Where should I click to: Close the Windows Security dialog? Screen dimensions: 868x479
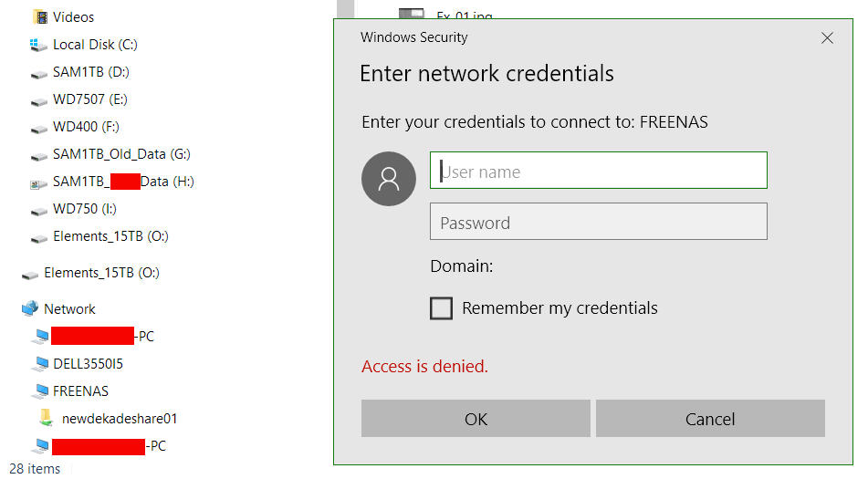click(827, 38)
